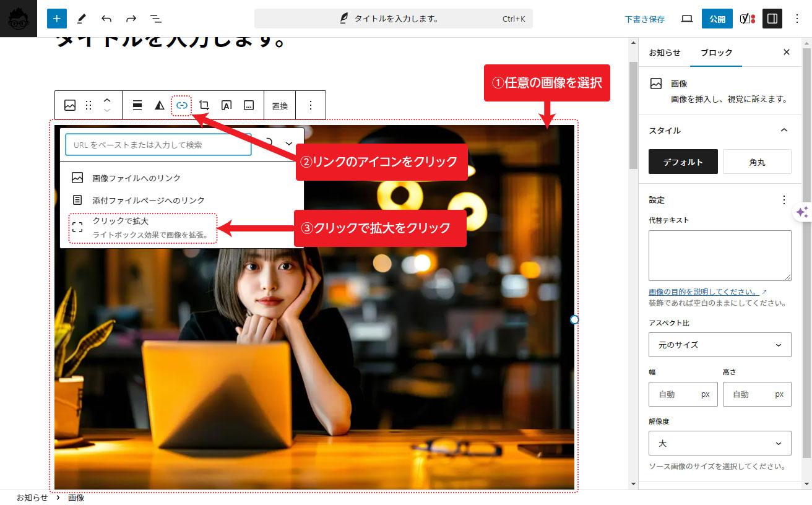Select the Duotone filter icon
Viewport: 812px width, 505px height.
(x=159, y=105)
